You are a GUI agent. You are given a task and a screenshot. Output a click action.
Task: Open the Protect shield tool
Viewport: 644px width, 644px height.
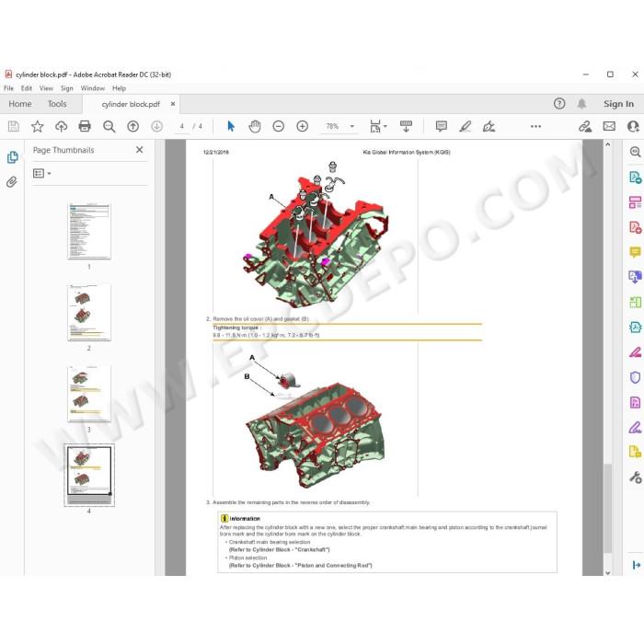coord(635,377)
